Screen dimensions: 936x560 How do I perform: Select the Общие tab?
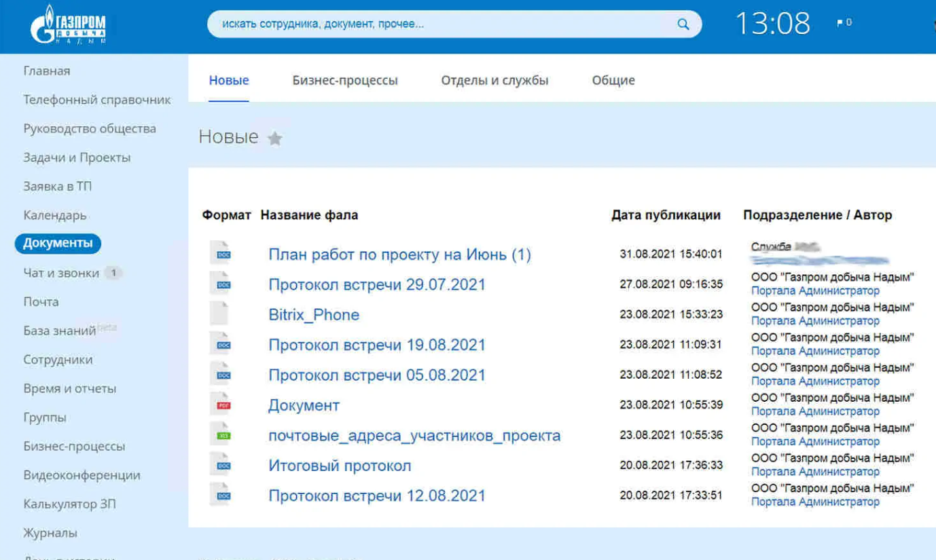click(613, 80)
